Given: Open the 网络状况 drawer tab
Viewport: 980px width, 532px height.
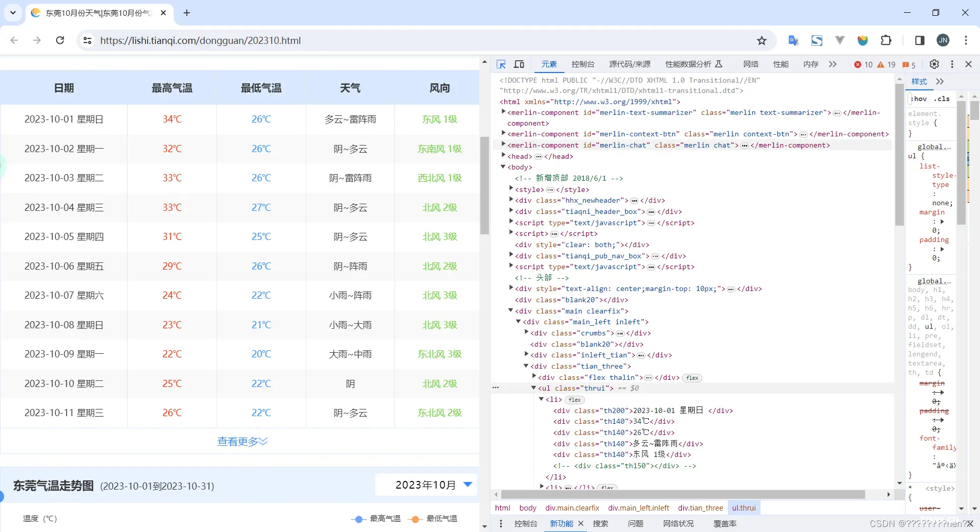Looking at the screenshot, I should 678,524.
